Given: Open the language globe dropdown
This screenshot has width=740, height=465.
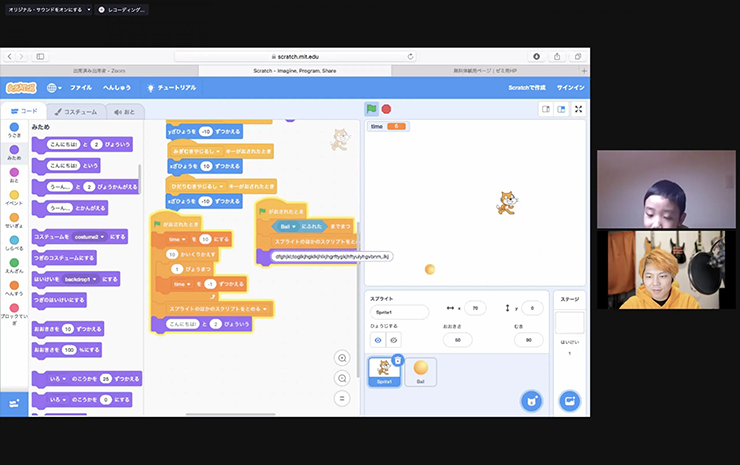Looking at the screenshot, I should (x=53, y=87).
